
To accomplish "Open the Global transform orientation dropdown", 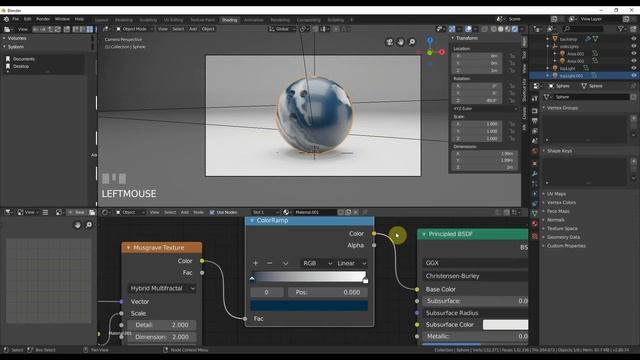I will 282,29.
